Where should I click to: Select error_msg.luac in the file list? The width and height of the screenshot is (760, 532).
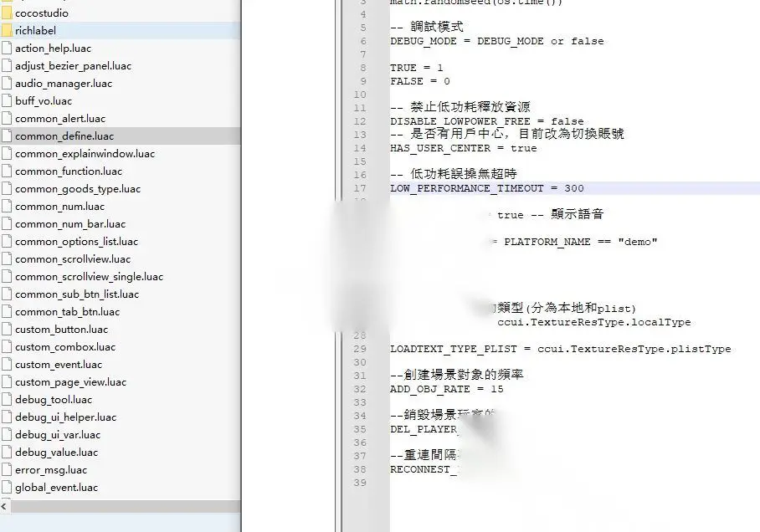point(51,470)
